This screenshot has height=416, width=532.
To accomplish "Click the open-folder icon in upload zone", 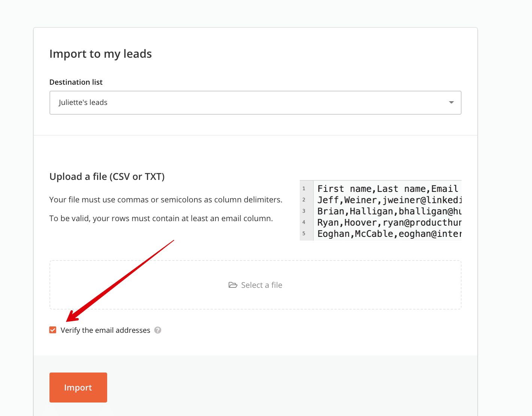I will click(x=233, y=285).
